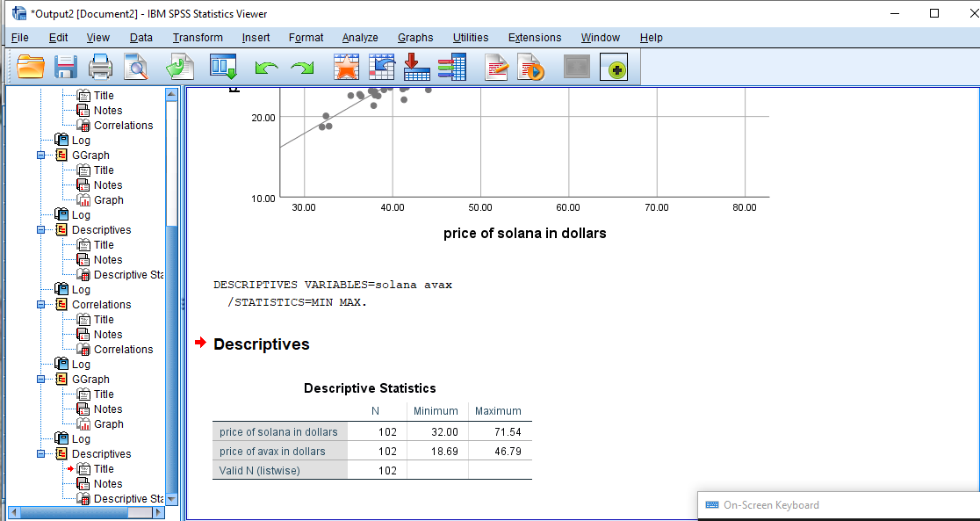Screen dimensions: 980x521
Task: Click the 32.00 minimum cell
Action: [445, 432]
